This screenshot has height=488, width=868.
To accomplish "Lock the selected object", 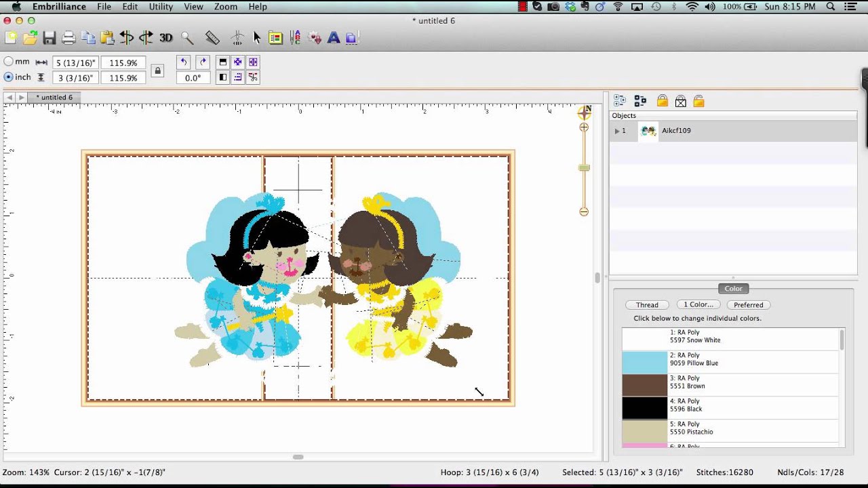I will click(663, 101).
